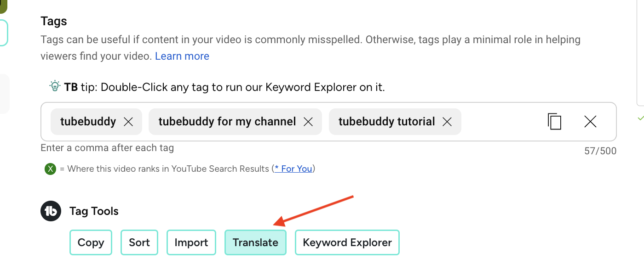Remove the "tubebuddy tutorial" tag
Screen dimensions: 644x270
(x=447, y=122)
